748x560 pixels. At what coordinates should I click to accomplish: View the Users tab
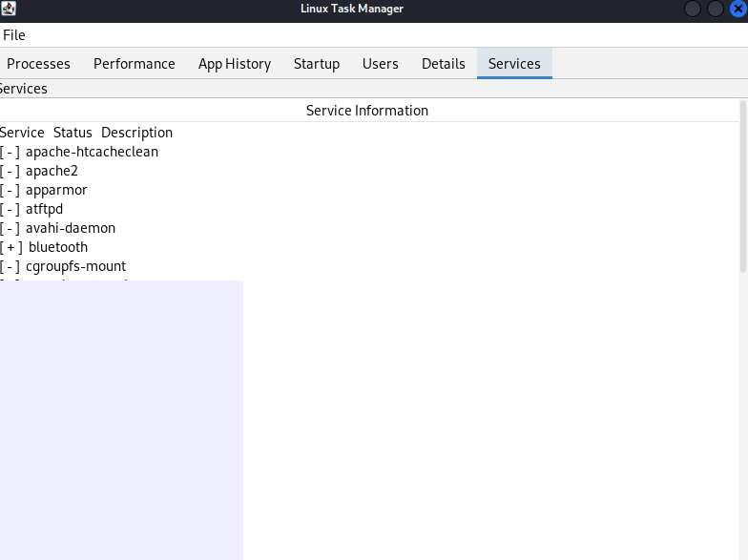(x=381, y=64)
